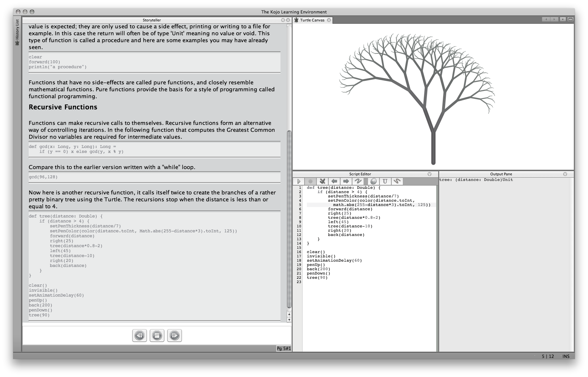Open the Script Editor panel options menu
This screenshot has height=377, width=588.
pos(429,174)
